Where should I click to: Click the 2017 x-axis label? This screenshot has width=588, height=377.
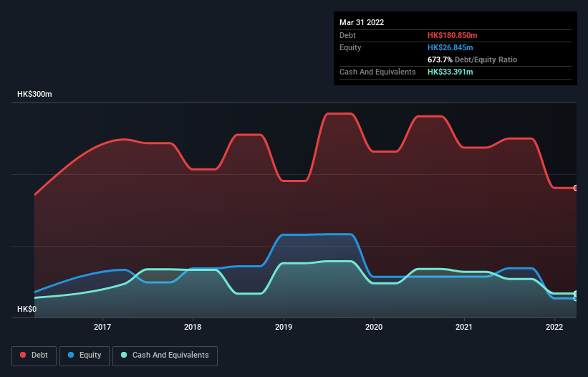point(102,327)
